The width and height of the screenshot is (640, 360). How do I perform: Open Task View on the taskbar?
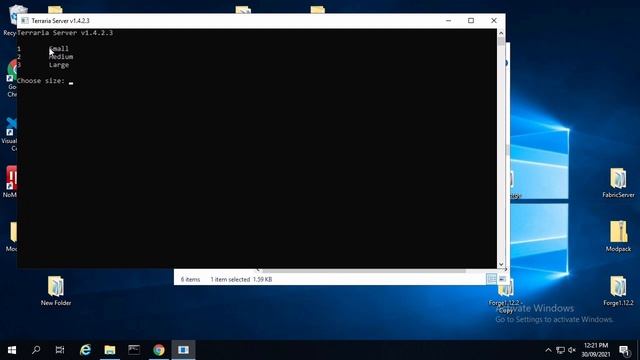click(x=60, y=350)
